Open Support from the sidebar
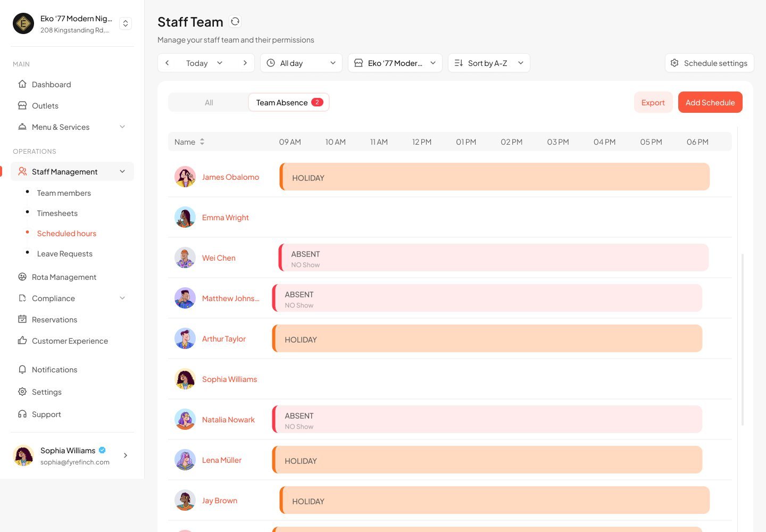Screen dimensions: 766x532 (x=72, y=414)
